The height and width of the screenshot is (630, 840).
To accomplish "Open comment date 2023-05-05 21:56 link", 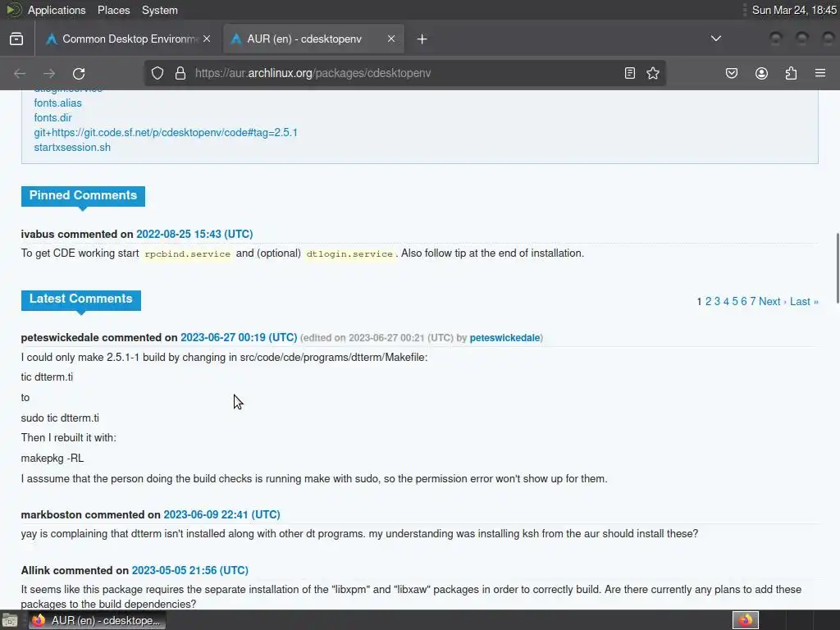I will point(190,571).
